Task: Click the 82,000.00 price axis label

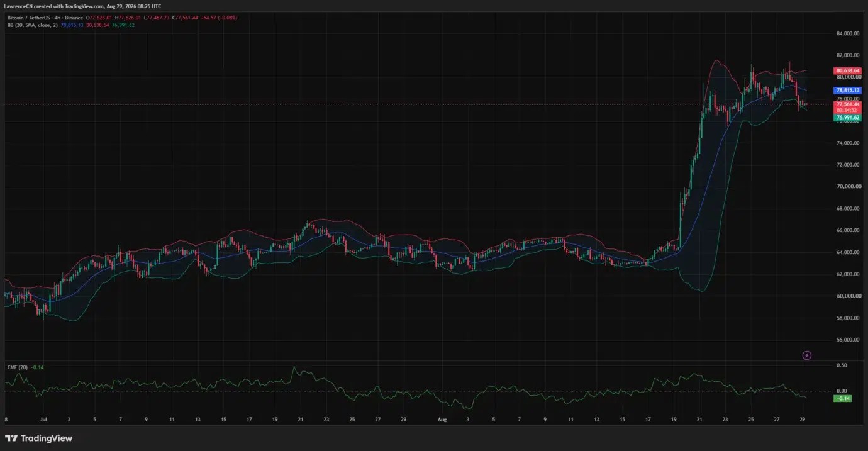Action: coord(848,55)
